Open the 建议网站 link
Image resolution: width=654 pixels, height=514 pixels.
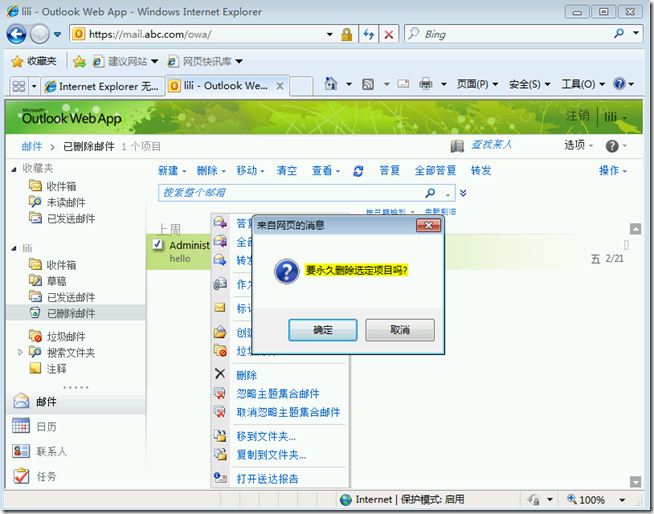click(125, 61)
